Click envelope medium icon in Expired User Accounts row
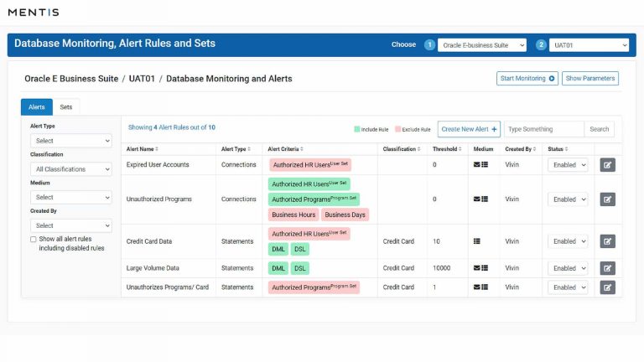The image size is (644, 362). pos(477,165)
